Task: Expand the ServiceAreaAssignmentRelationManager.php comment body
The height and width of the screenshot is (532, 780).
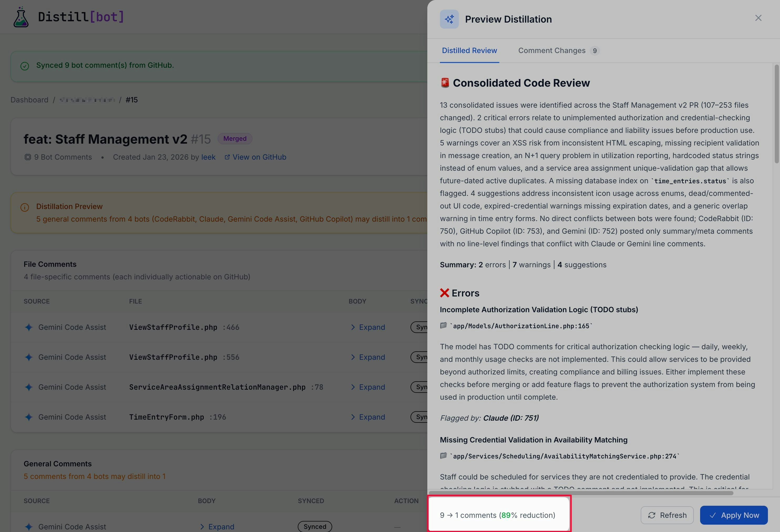Action: [368, 387]
